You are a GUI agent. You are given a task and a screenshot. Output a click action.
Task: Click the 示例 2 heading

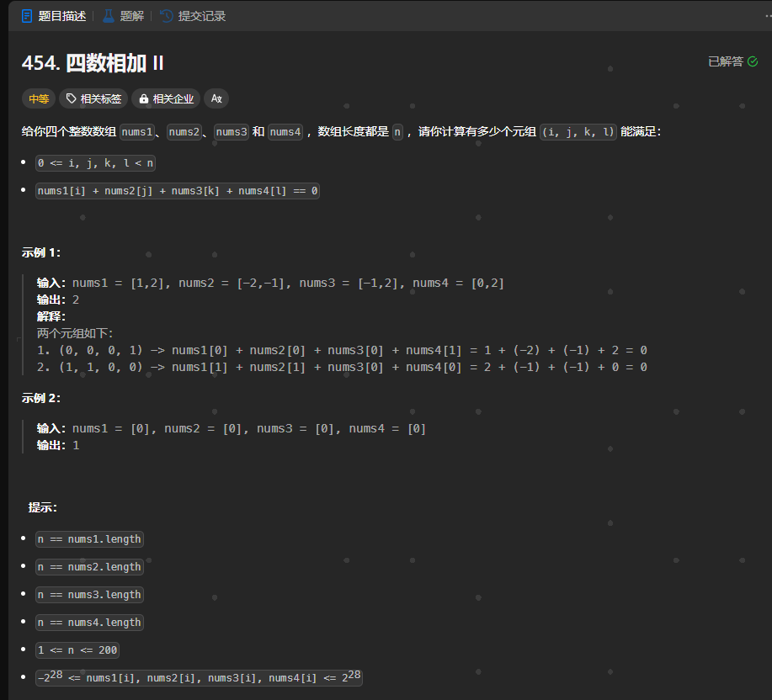tap(41, 399)
